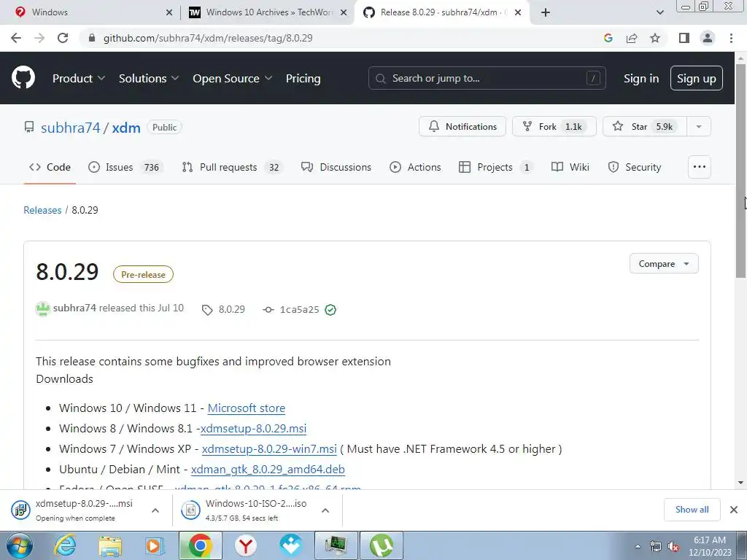Expand options for Windows-10-ISO download
747x560 pixels.
[325, 510]
